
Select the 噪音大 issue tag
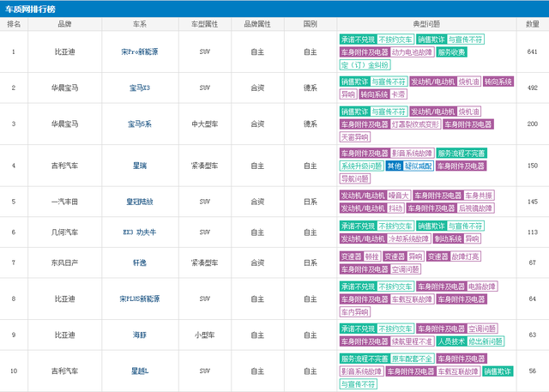(x=398, y=196)
